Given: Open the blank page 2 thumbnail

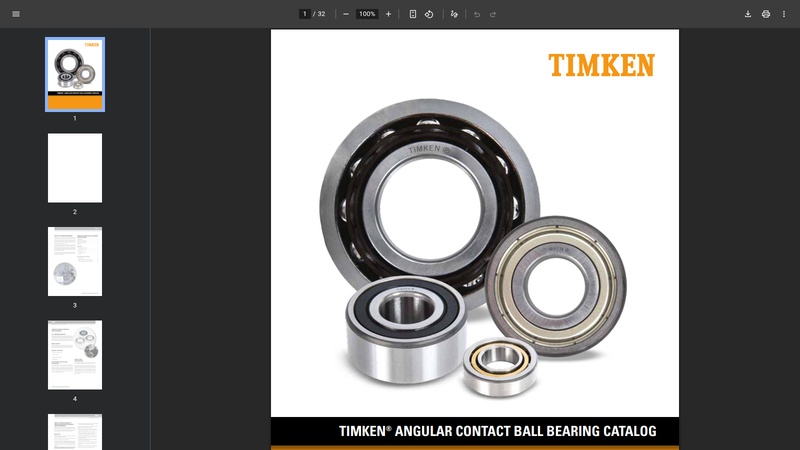Looking at the screenshot, I should 75,168.
